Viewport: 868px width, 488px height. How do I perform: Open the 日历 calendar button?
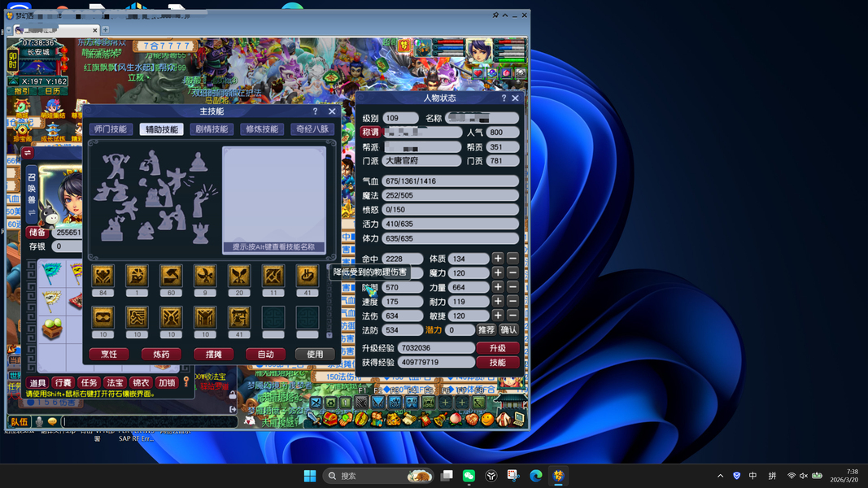[x=53, y=91]
